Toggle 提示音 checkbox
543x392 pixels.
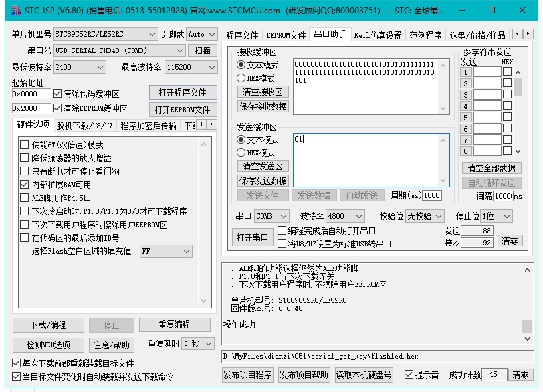(x=409, y=374)
